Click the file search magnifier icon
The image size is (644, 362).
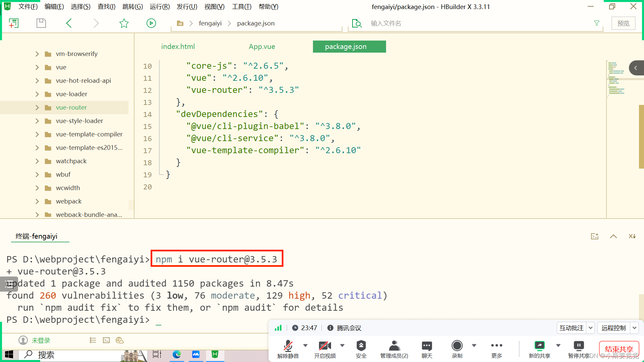coord(357,23)
